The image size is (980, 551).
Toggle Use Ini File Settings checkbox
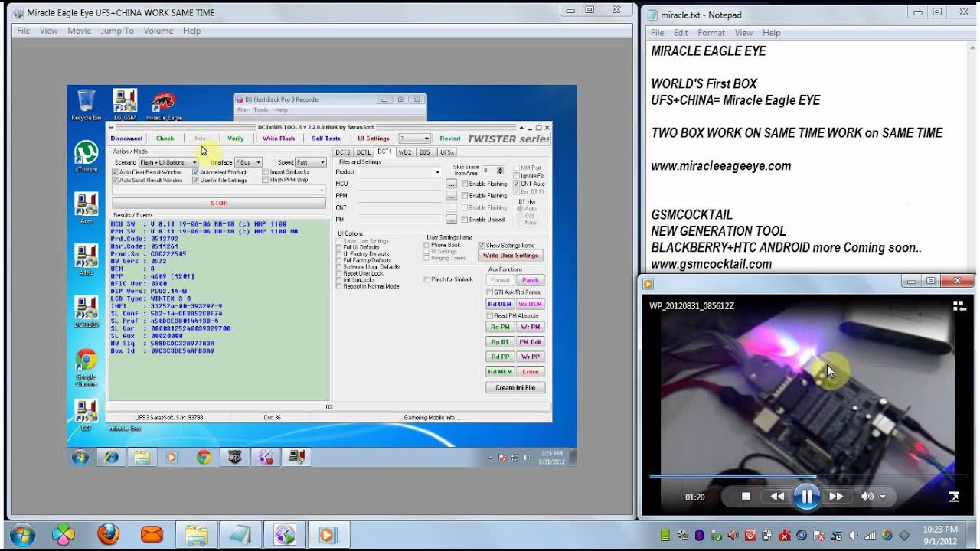tap(195, 180)
